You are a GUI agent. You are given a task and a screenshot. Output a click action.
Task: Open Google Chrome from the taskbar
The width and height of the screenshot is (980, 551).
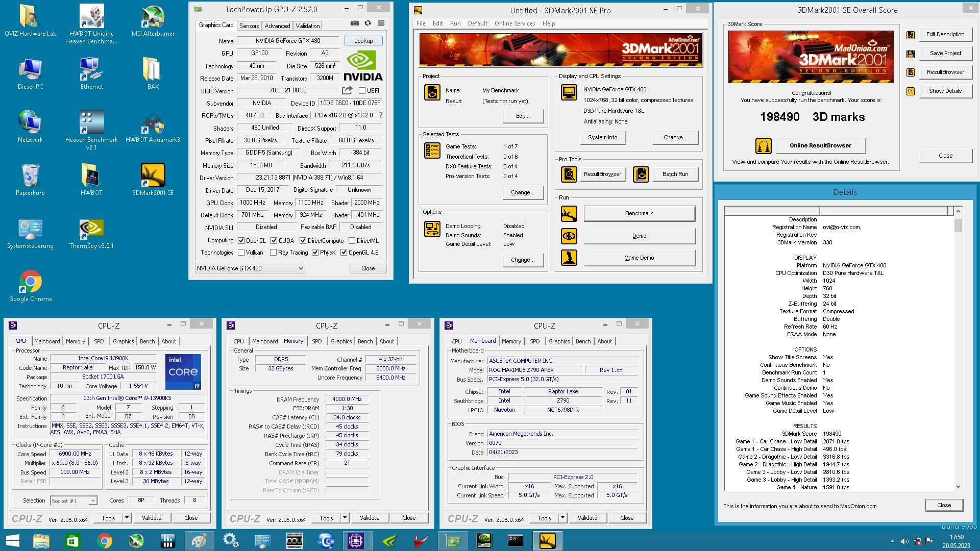(x=104, y=541)
